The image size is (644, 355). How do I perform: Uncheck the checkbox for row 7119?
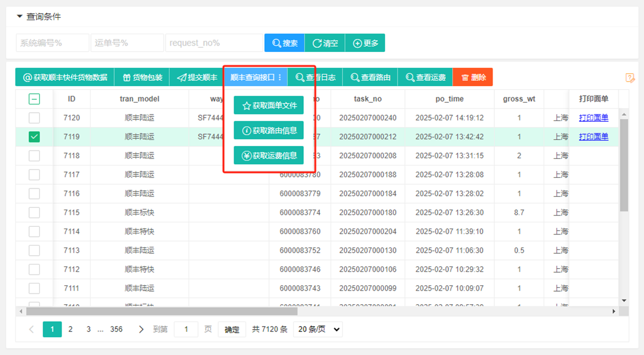click(x=34, y=136)
